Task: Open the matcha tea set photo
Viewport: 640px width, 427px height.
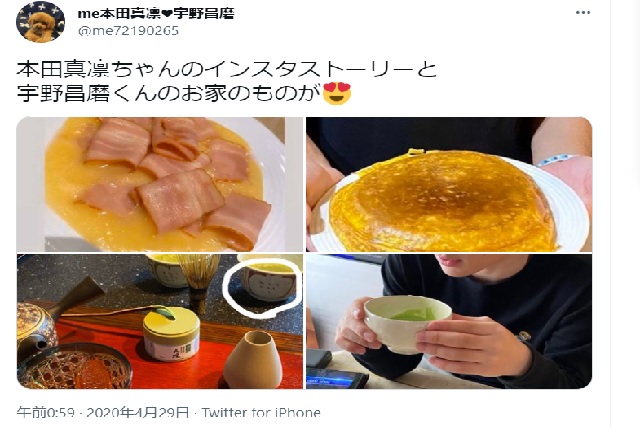Action: (x=160, y=321)
